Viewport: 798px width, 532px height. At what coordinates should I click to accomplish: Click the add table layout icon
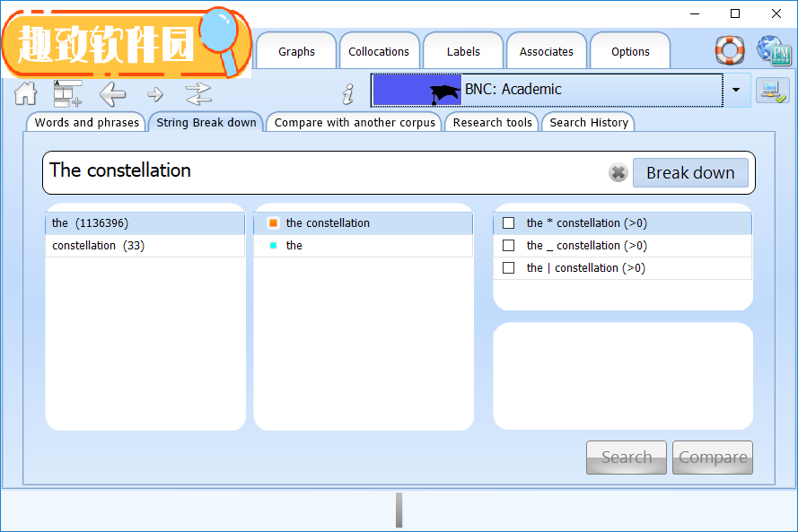pos(67,93)
